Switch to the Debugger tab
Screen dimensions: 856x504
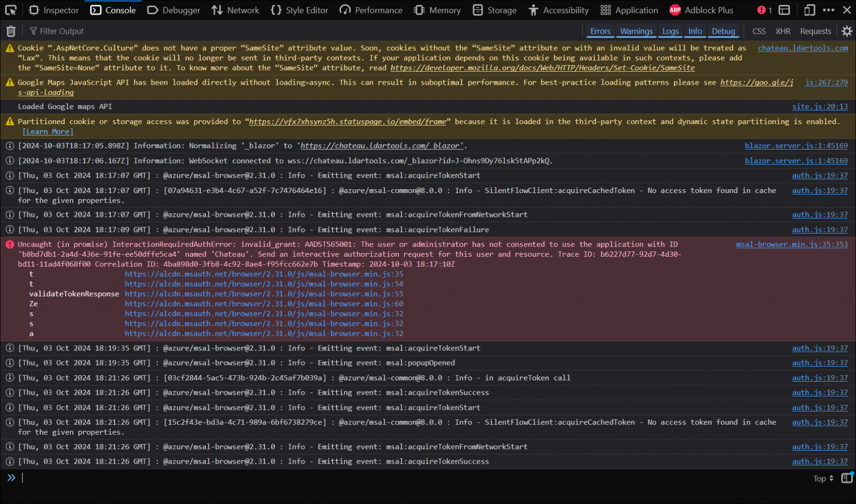click(x=174, y=10)
